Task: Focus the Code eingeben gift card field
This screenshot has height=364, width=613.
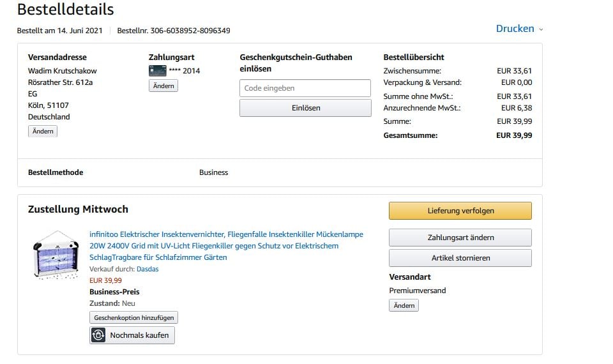Action: click(x=305, y=88)
